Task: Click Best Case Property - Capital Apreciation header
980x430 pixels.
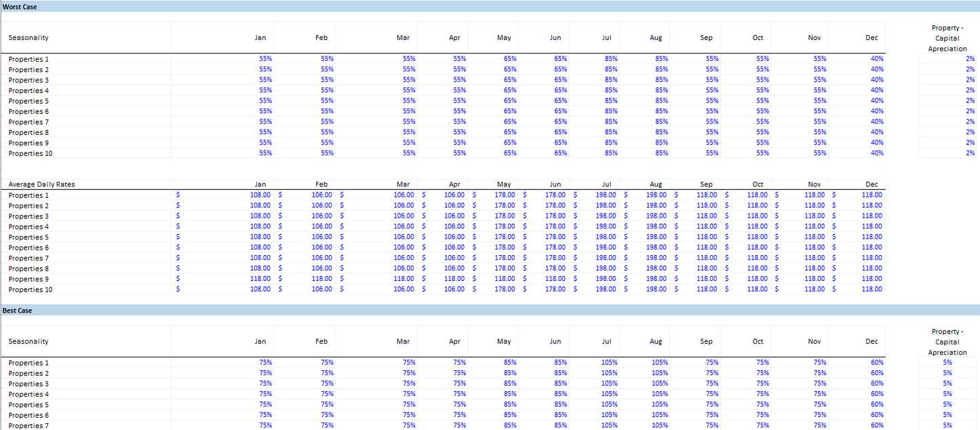Action: [947, 342]
